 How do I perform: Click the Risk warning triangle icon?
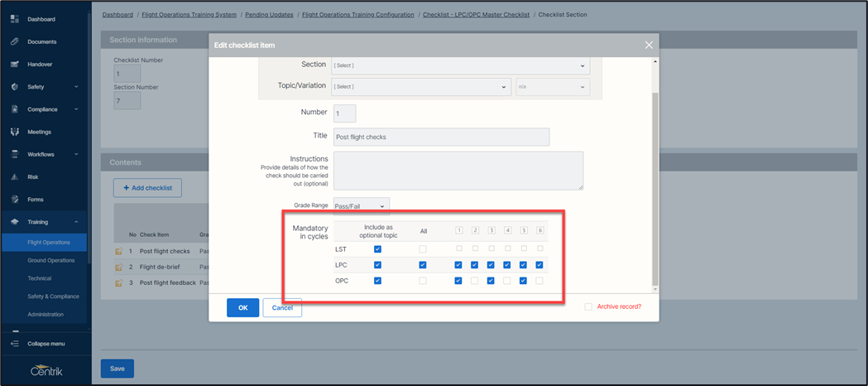click(x=15, y=176)
